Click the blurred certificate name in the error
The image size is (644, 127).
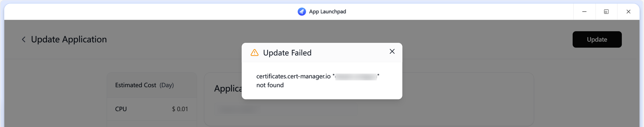tap(356, 77)
